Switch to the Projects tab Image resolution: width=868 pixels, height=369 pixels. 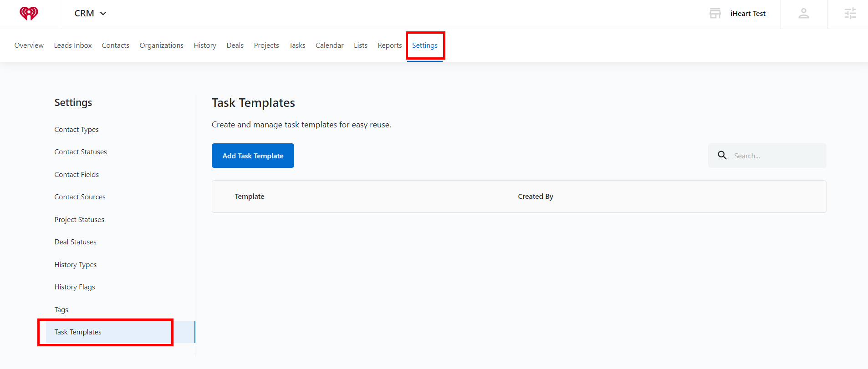click(x=266, y=45)
